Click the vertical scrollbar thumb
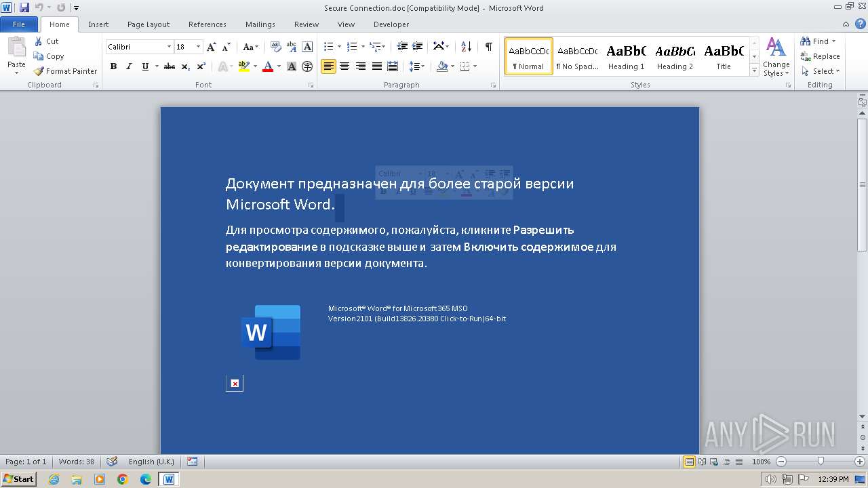The height and width of the screenshot is (488, 868). (863, 184)
